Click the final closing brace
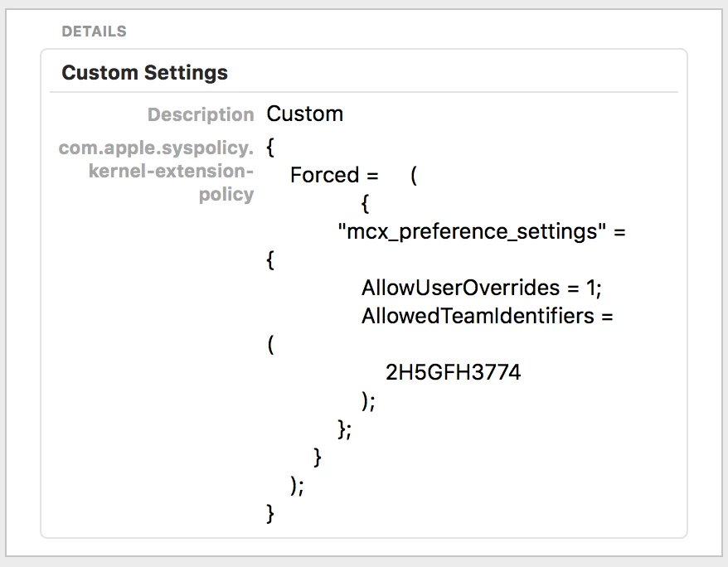The width and height of the screenshot is (728, 567). coord(270,514)
